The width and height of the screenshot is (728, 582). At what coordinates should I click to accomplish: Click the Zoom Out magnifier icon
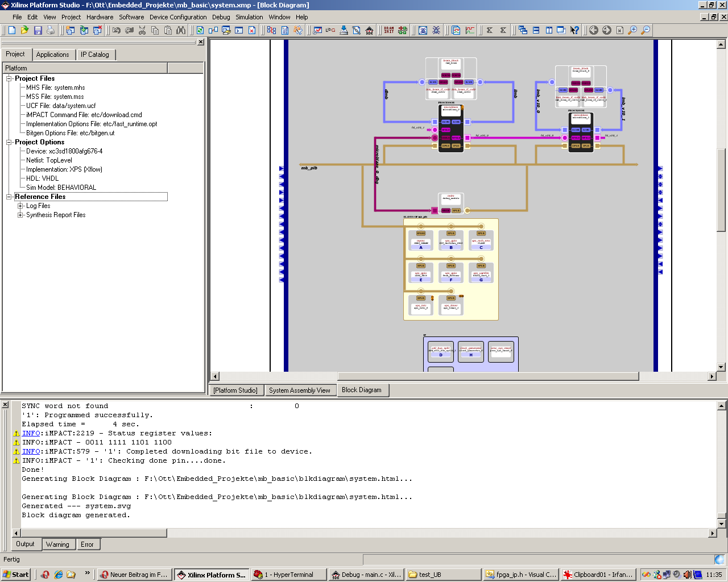(x=645, y=30)
